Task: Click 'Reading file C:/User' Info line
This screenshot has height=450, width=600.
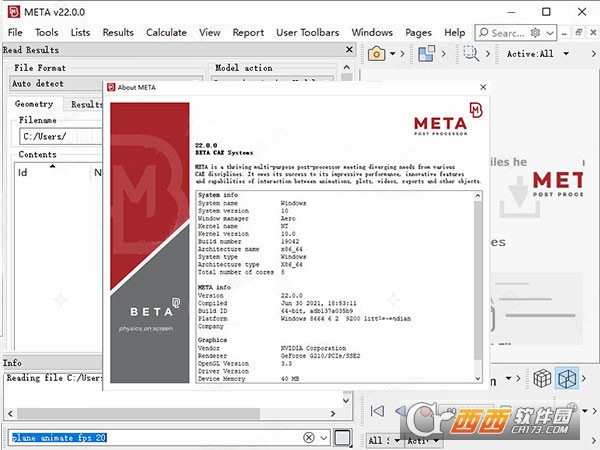Action: pyautogui.click(x=54, y=378)
